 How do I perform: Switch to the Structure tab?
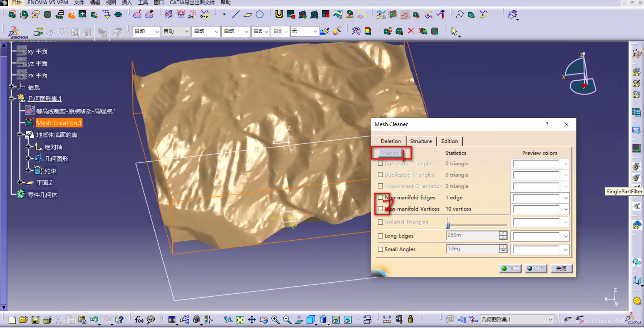pyautogui.click(x=421, y=141)
